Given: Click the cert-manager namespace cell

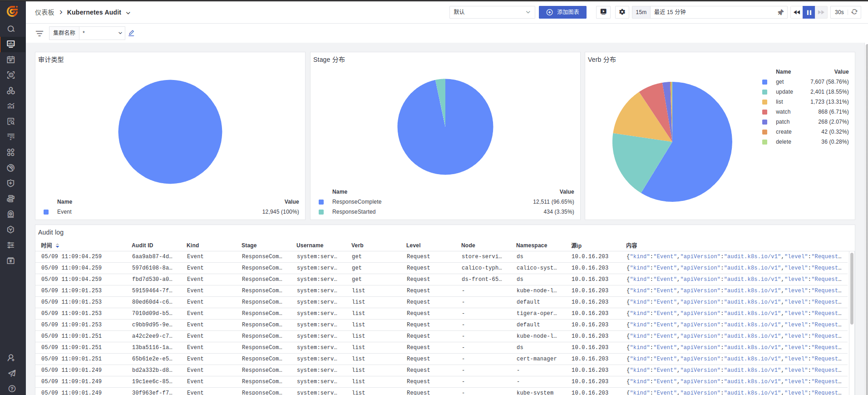Looking at the screenshot, I should [x=537, y=359].
